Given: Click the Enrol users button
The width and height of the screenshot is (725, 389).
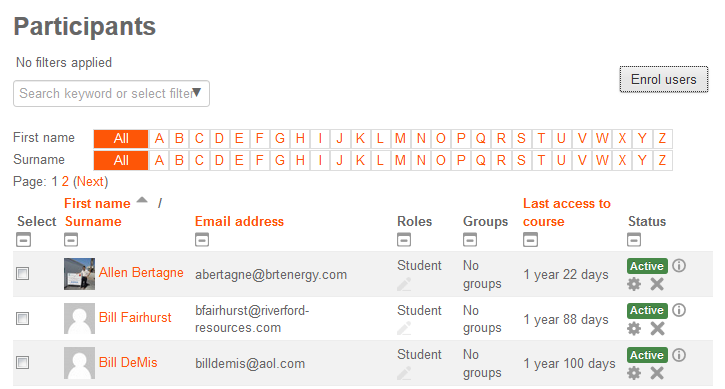Looking at the screenshot, I should [664, 80].
